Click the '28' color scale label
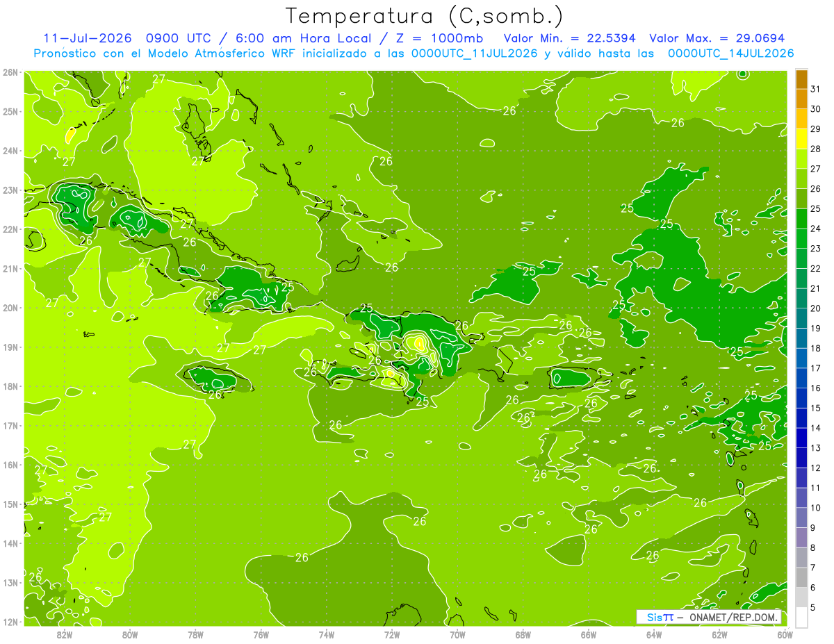 (816, 149)
